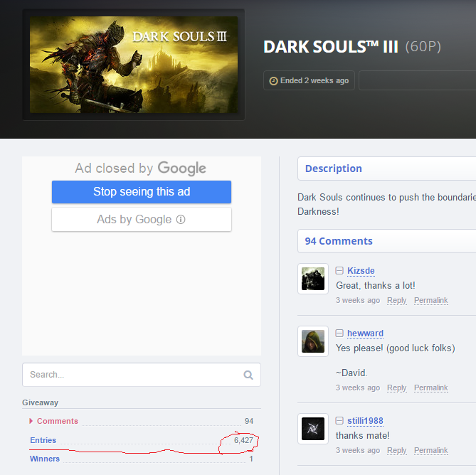Open the Winners sidebar link

(x=45, y=459)
